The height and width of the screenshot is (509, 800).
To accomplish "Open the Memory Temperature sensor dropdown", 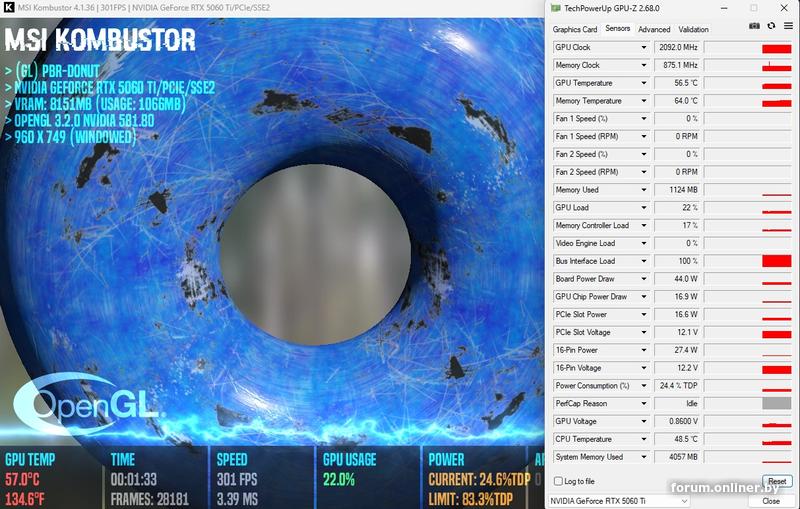I will tap(643, 101).
